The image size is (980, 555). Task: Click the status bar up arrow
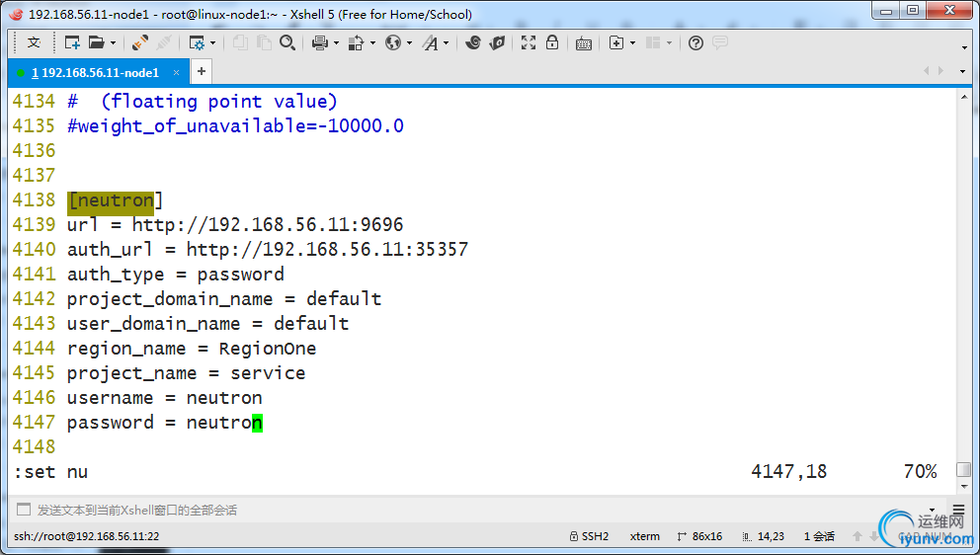coord(857,536)
